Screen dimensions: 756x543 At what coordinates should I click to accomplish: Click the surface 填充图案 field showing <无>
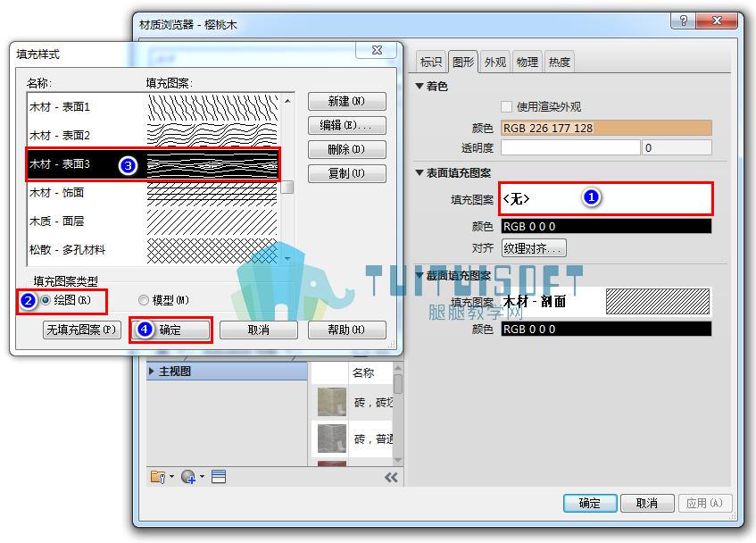606,198
